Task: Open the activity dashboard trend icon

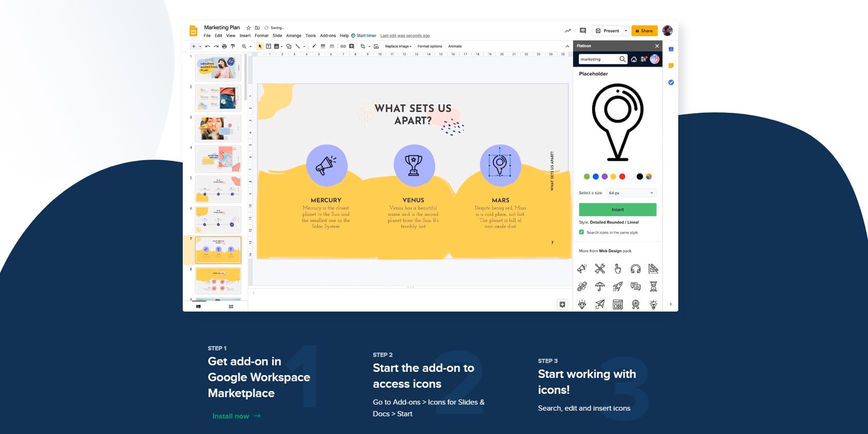Action: (x=568, y=31)
